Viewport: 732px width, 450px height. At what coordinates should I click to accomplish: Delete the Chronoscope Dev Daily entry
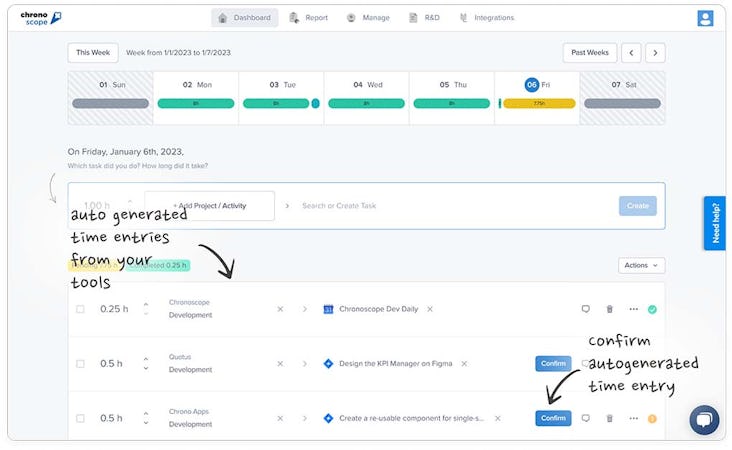tap(609, 309)
